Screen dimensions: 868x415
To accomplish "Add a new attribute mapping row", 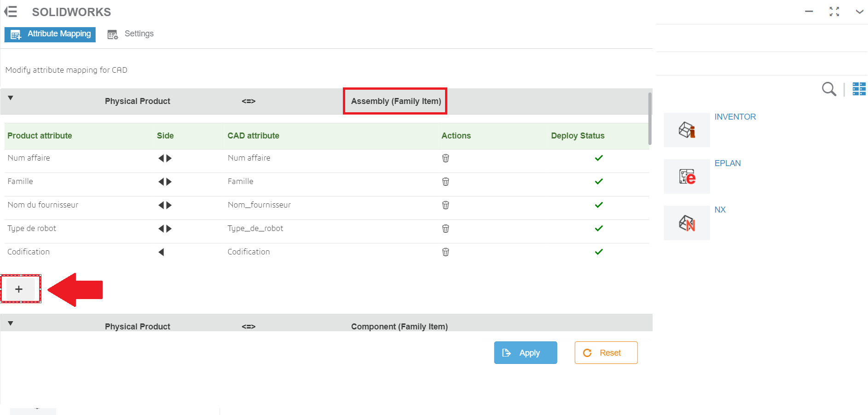I will tap(19, 289).
